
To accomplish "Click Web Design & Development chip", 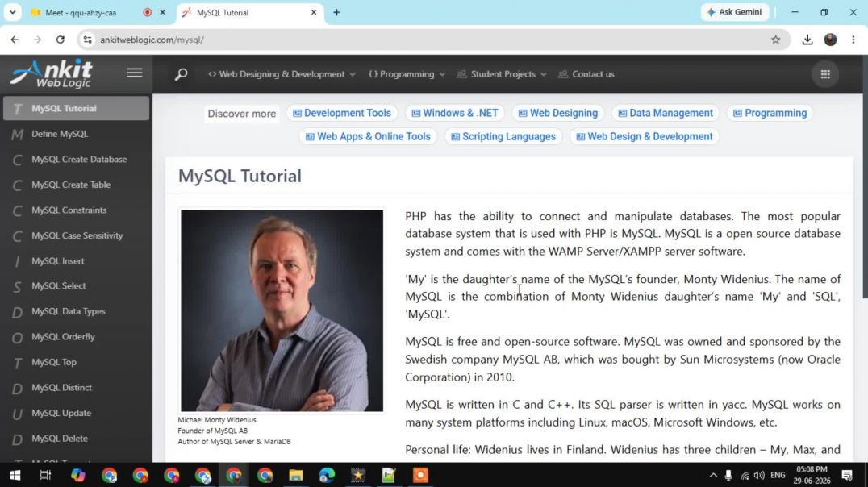I will coord(645,137).
